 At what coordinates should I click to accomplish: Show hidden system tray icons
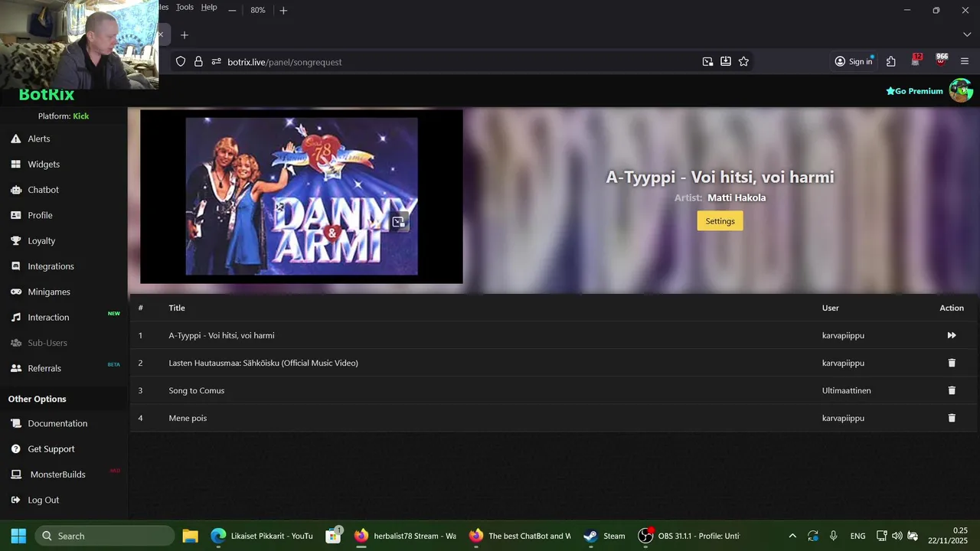point(792,536)
